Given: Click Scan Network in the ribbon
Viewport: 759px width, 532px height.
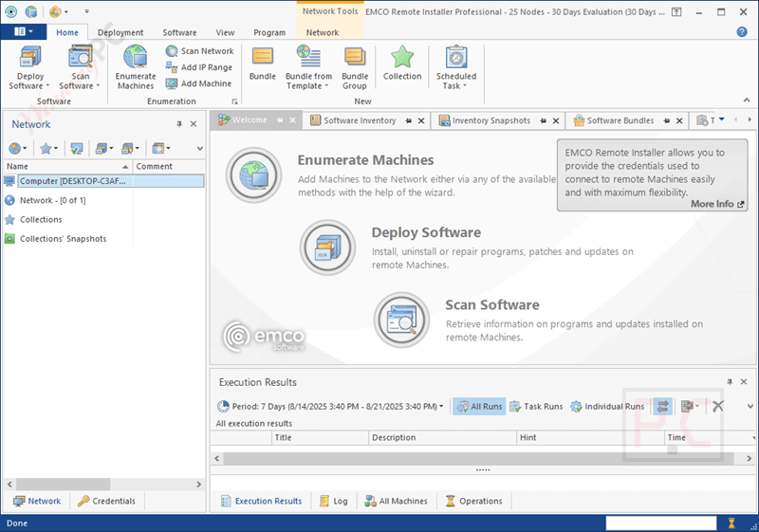Looking at the screenshot, I should click(x=199, y=51).
